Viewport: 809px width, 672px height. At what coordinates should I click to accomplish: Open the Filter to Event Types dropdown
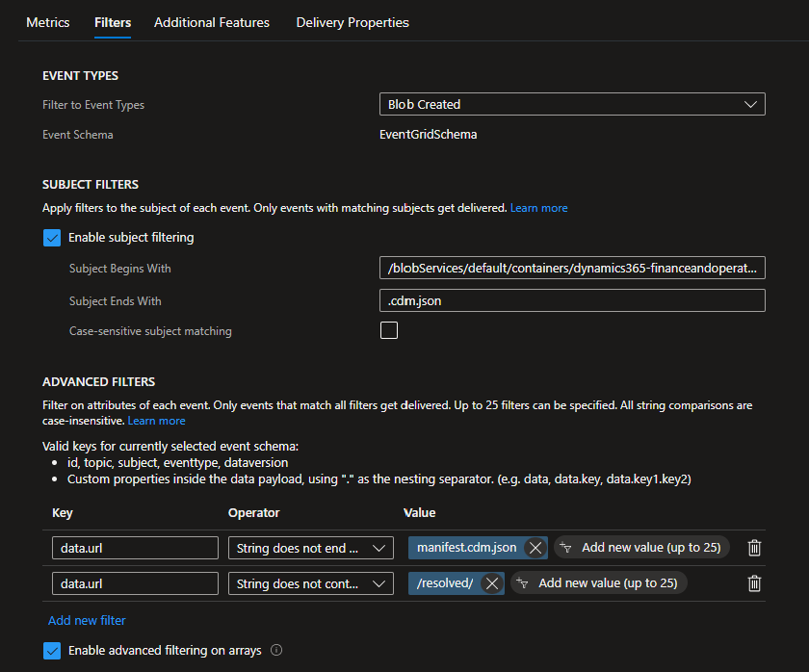coord(572,104)
